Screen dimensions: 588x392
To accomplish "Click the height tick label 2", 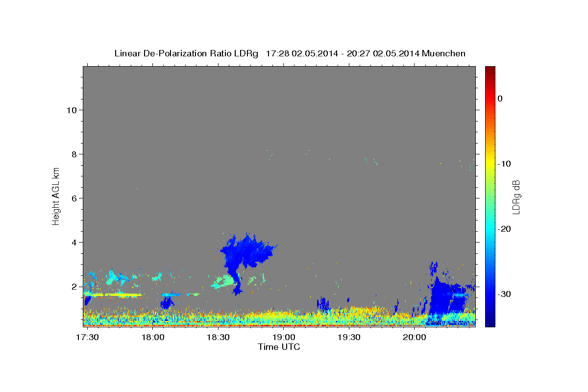I will (x=74, y=286).
